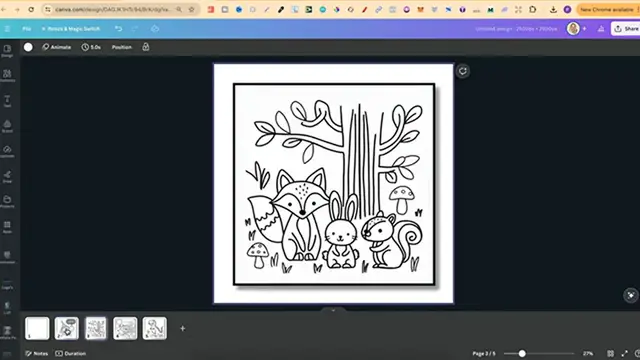Select page 5 thumbnail
The width and height of the screenshot is (640, 360).
click(x=155, y=328)
